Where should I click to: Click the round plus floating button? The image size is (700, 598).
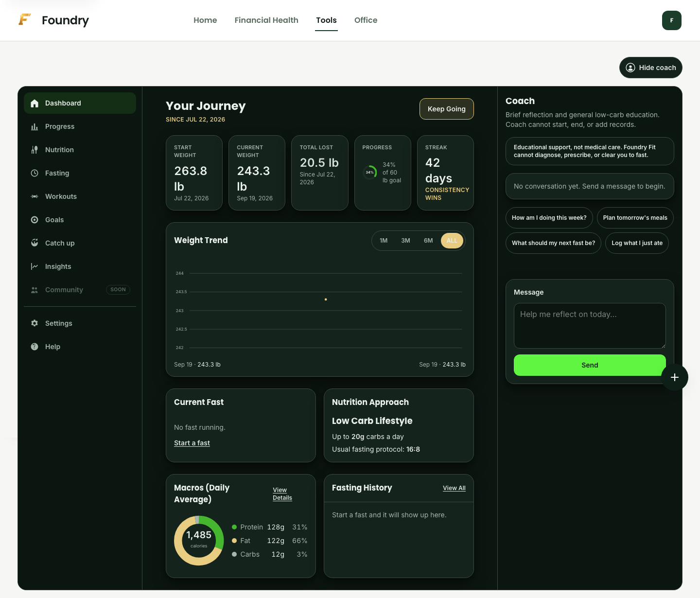tap(675, 377)
